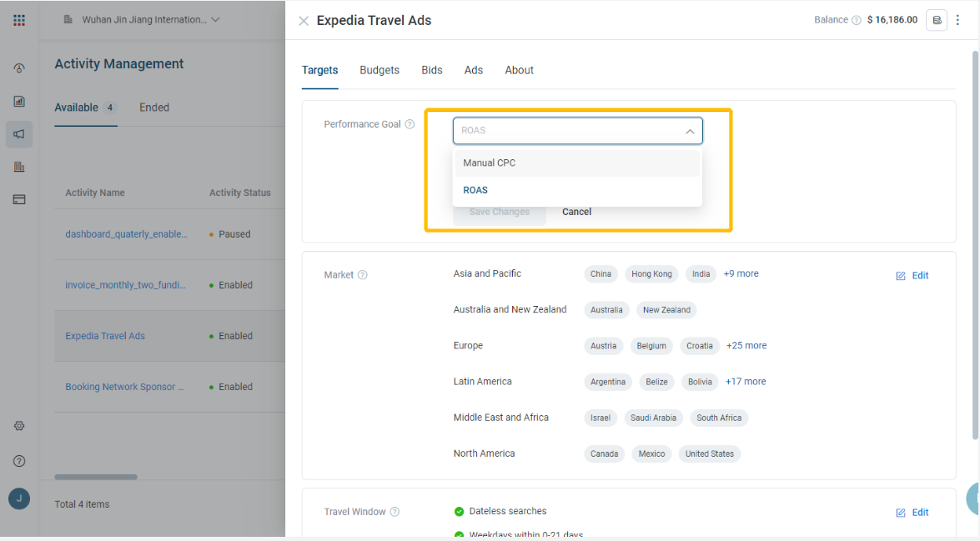Click the Performance Goal info icon

pyautogui.click(x=410, y=124)
